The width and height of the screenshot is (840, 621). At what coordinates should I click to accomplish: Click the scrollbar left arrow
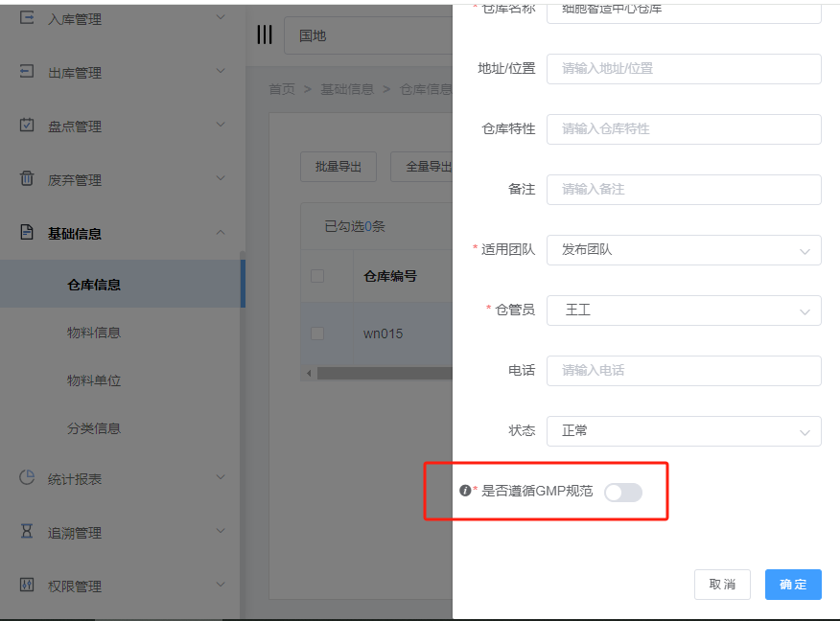pyautogui.click(x=309, y=373)
